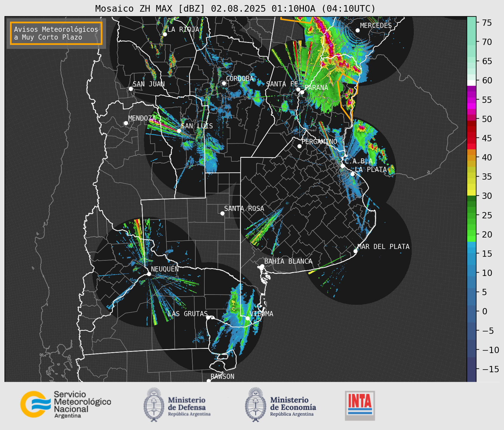Click the white dot marker for Córdoba
Image resolution: width=504 pixels, height=430 pixels.
pos(224,83)
